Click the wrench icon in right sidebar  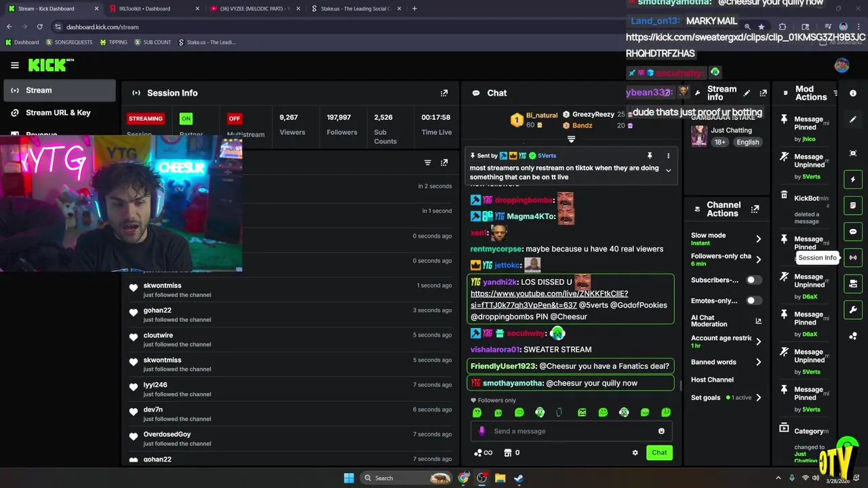[x=853, y=310]
